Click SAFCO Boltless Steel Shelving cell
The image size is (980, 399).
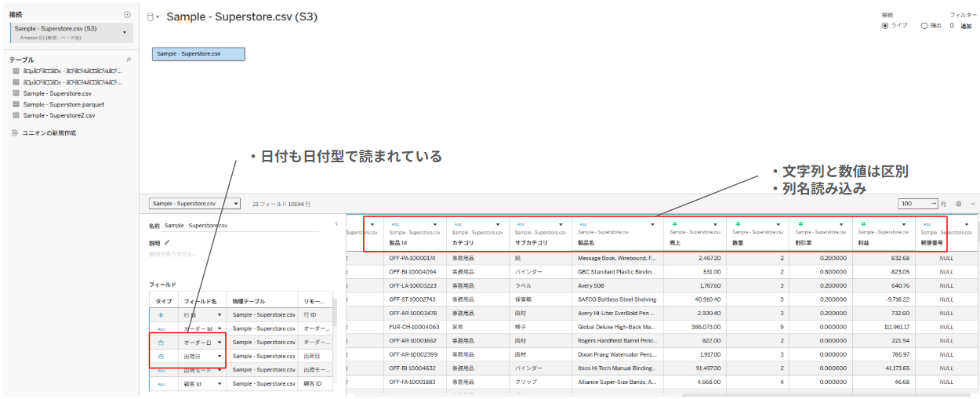[x=618, y=299]
